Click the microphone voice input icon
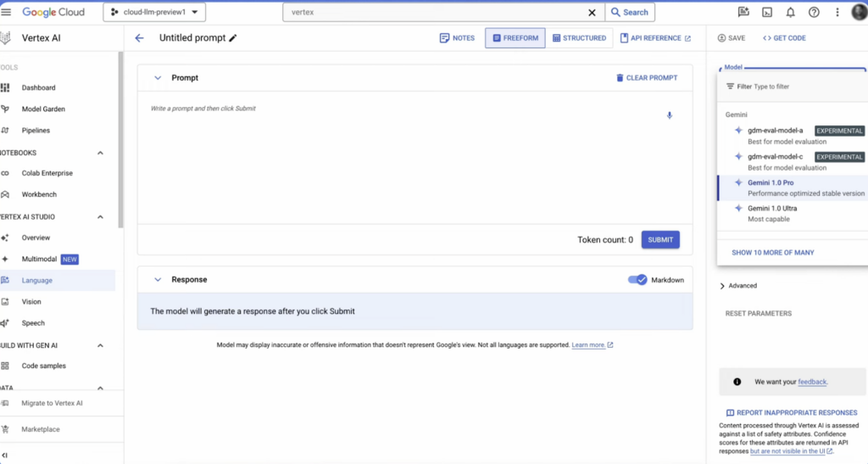Viewport: 868px width, 464px height. [x=670, y=115]
